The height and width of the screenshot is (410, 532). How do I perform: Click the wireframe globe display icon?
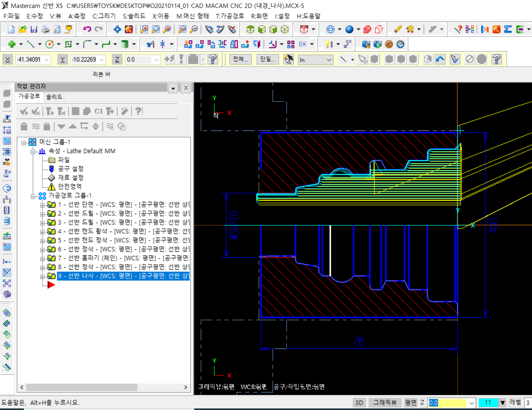[x=331, y=29]
